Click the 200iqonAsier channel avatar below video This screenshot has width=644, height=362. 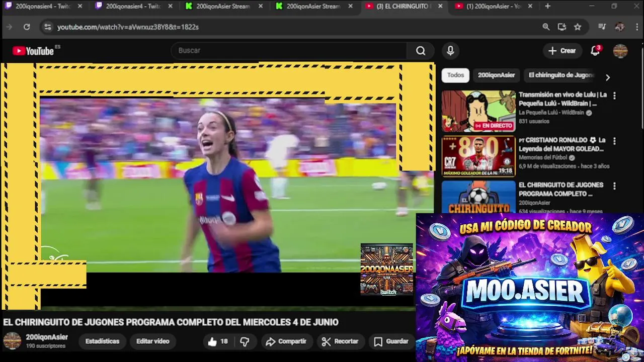[x=12, y=341]
